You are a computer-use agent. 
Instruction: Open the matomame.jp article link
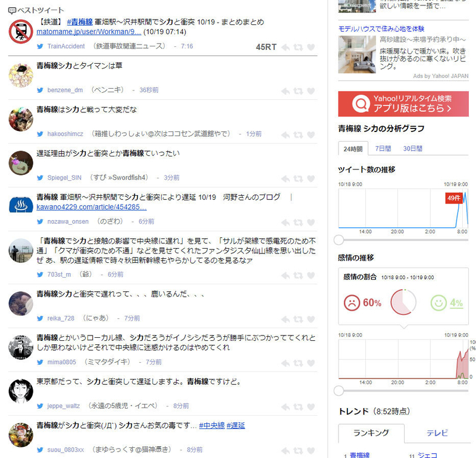point(89,32)
